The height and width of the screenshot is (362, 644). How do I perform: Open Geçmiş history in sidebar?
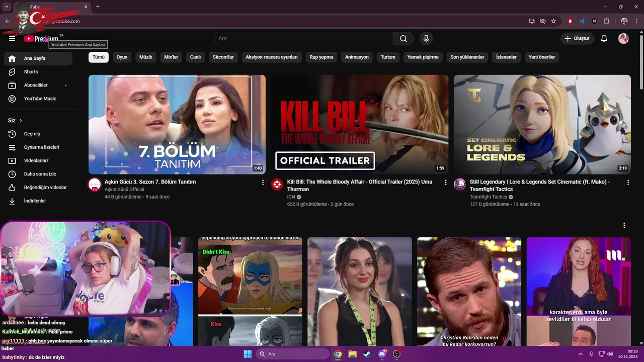click(38, 134)
